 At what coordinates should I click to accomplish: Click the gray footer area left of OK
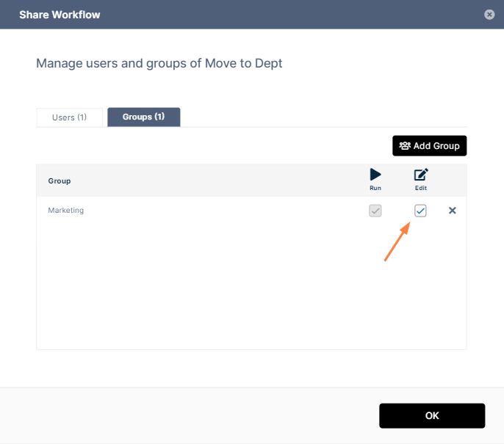point(184,415)
